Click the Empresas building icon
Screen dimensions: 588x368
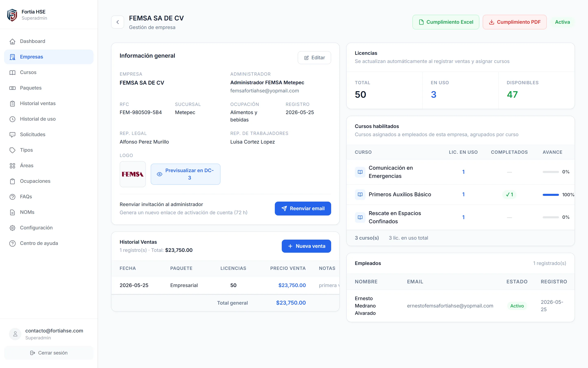click(x=12, y=57)
